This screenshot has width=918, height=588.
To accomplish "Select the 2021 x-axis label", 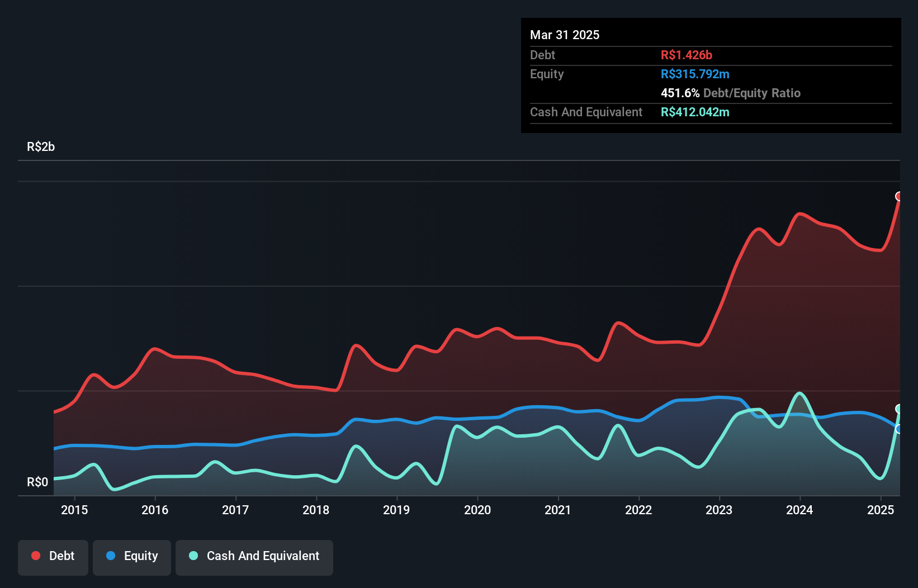I will tap(558, 510).
